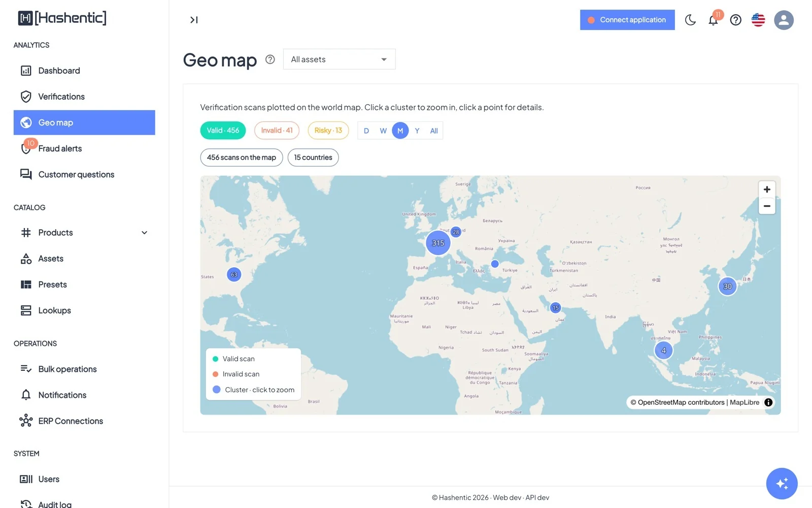Show map attribution info icon
Viewport: 812px width, 508px height.
(768, 402)
